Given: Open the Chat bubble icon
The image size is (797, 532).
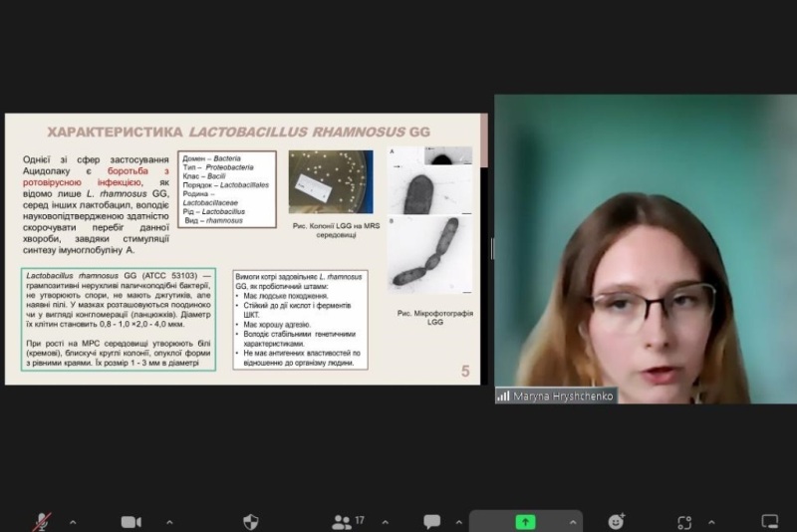Looking at the screenshot, I should (x=431, y=521).
